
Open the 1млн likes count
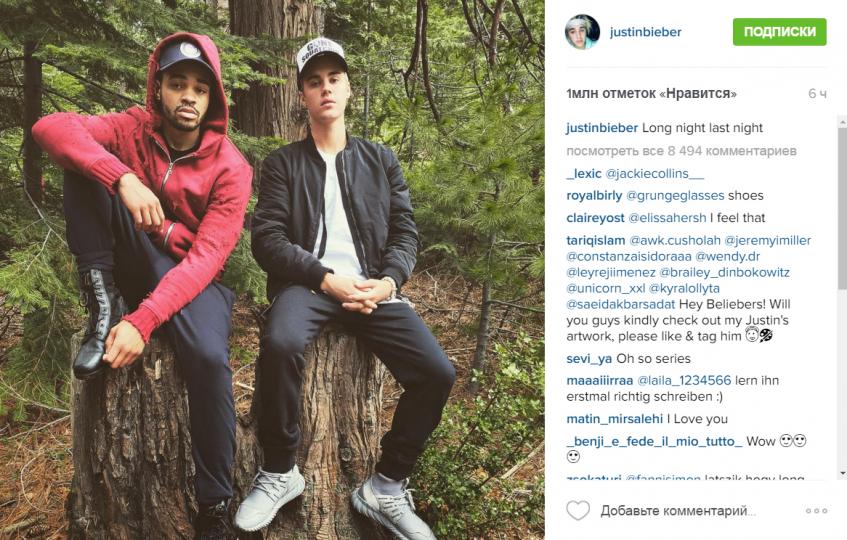pos(651,93)
